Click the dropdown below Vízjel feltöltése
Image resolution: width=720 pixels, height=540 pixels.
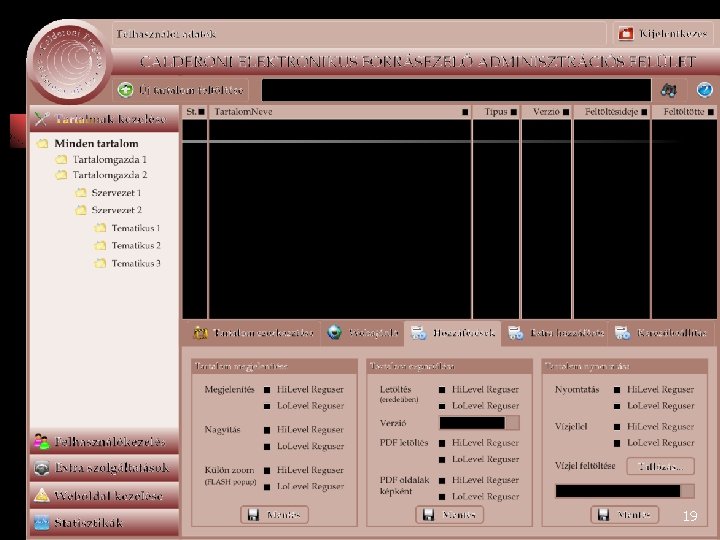pyautogui.click(x=624, y=491)
